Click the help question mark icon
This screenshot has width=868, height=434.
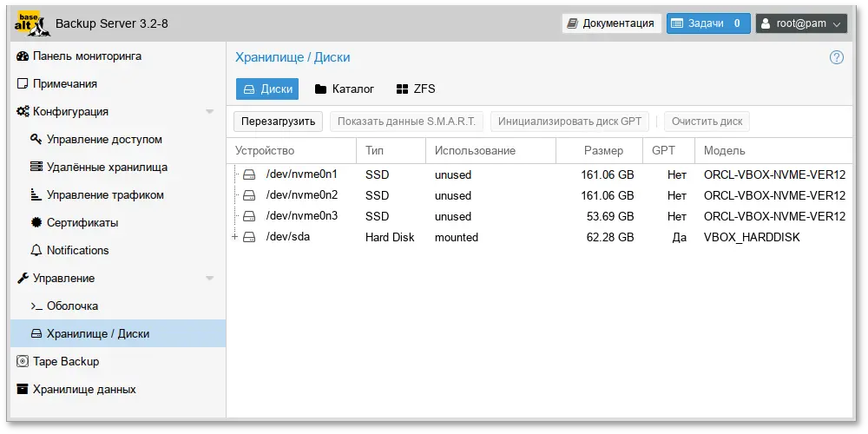pyautogui.click(x=836, y=58)
